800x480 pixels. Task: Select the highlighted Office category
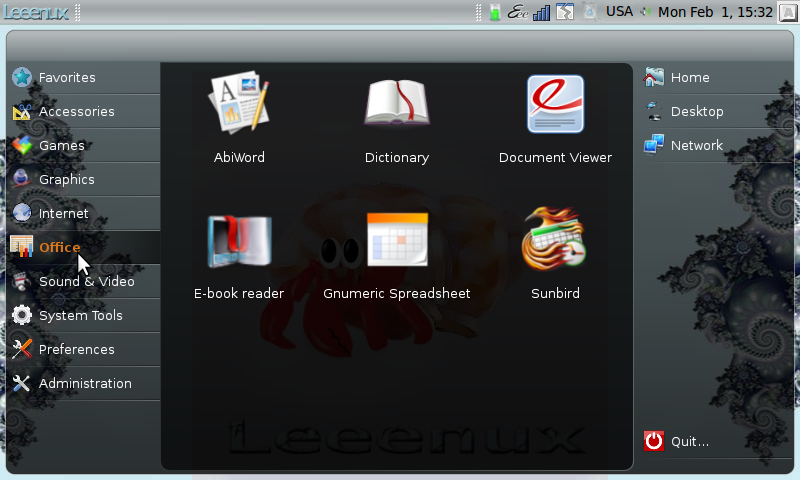(x=84, y=247)
